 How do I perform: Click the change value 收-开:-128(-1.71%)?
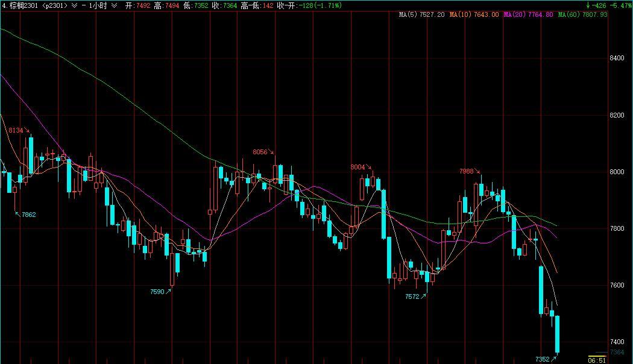[x=309, y=5]
